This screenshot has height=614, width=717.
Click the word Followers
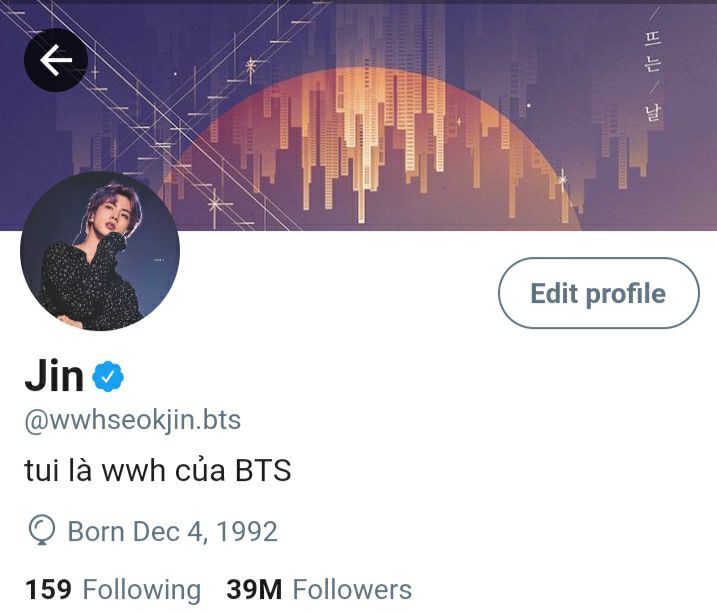click(352, 589)
